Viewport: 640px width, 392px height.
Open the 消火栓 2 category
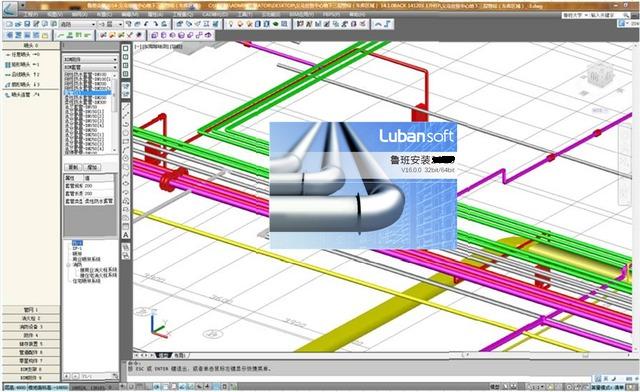(x=31, y=318)
